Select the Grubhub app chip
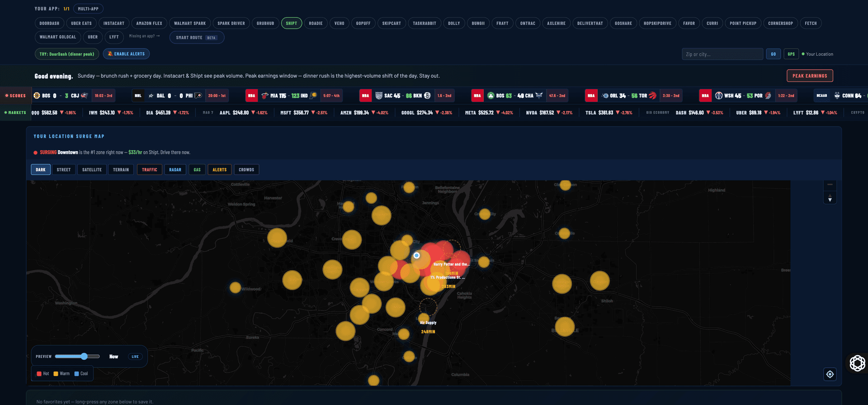Image resolution: width=868 pixels, height=405 pixels. [x=265, y=23]
